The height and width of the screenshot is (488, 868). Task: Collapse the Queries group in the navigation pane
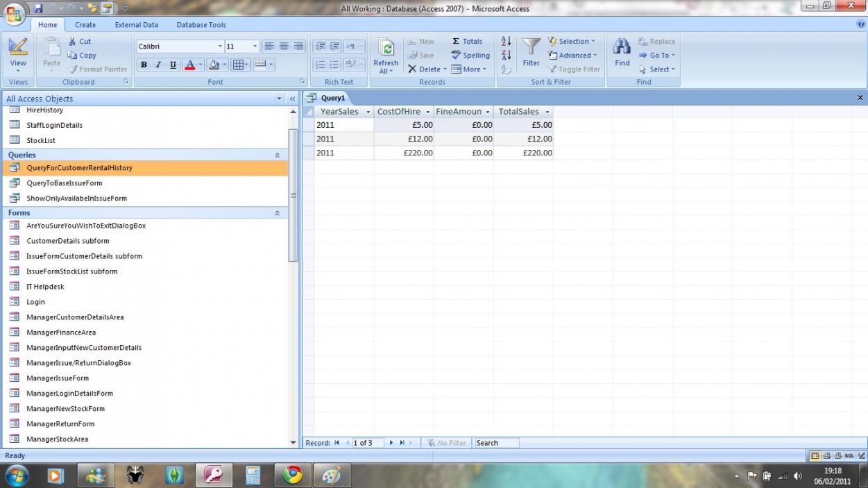[278, 155]
